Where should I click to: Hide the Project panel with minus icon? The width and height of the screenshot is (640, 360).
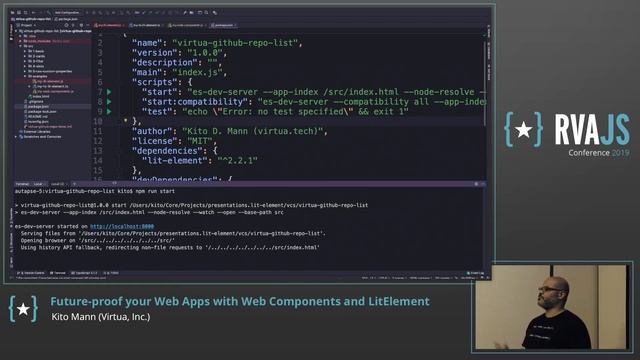coord(88,25)
